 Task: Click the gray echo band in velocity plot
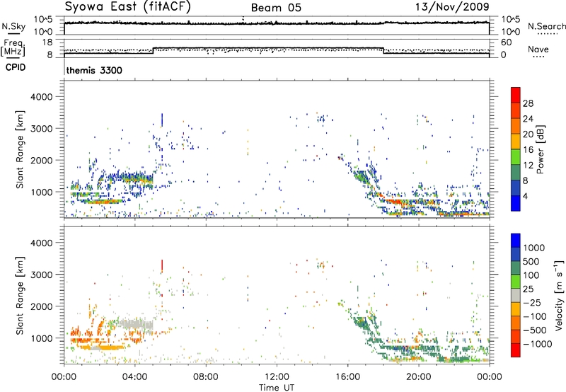(137, 324)
